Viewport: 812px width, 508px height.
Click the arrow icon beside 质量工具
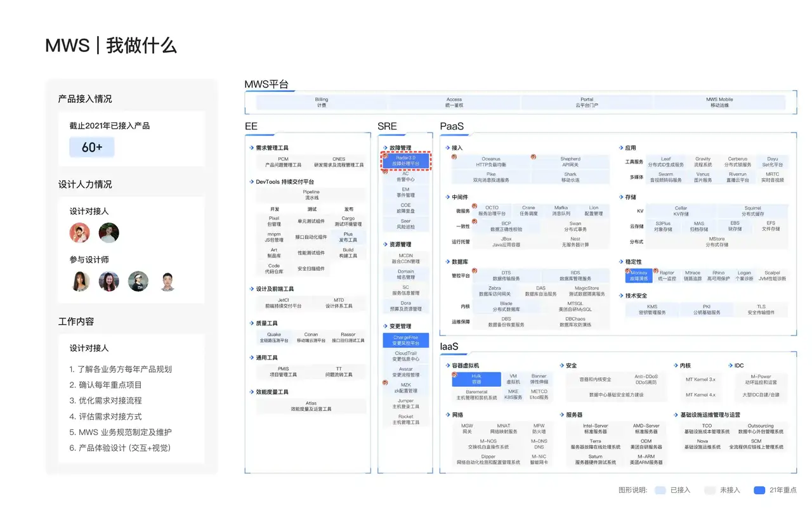tap(251, 323)
